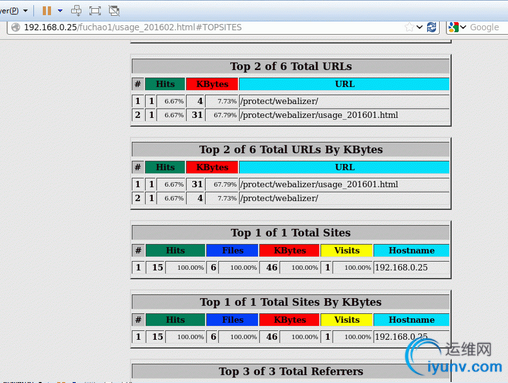The image size is (508, 383).
Task: Click the 'Top 2 of 6 Total URLs' heading
Action: point(291,66)
